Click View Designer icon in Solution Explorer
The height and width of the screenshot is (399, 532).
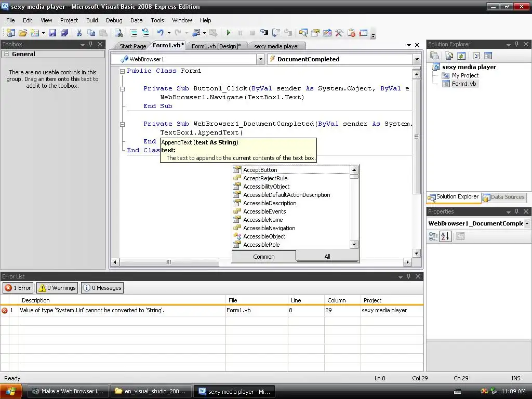[488, 56]
